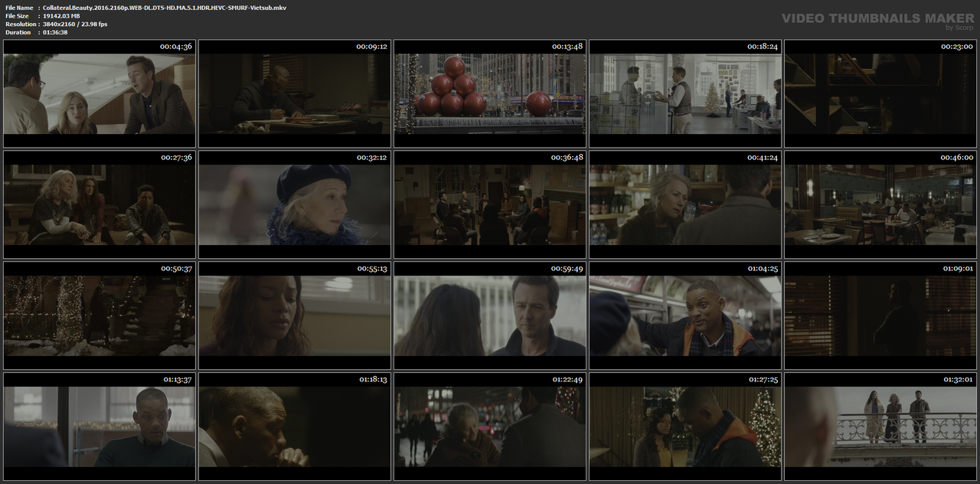This screenshot has width=980, height=484.
Task: Open the thumbnail at 00:32:12
Action: tap(295, 204)
